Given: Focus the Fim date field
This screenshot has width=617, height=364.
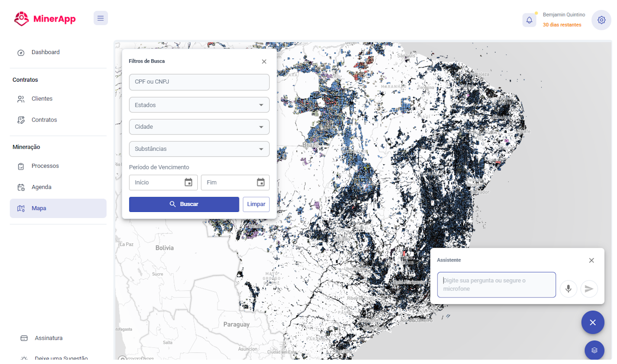Looking at the screenshot, I should point(235,182).
